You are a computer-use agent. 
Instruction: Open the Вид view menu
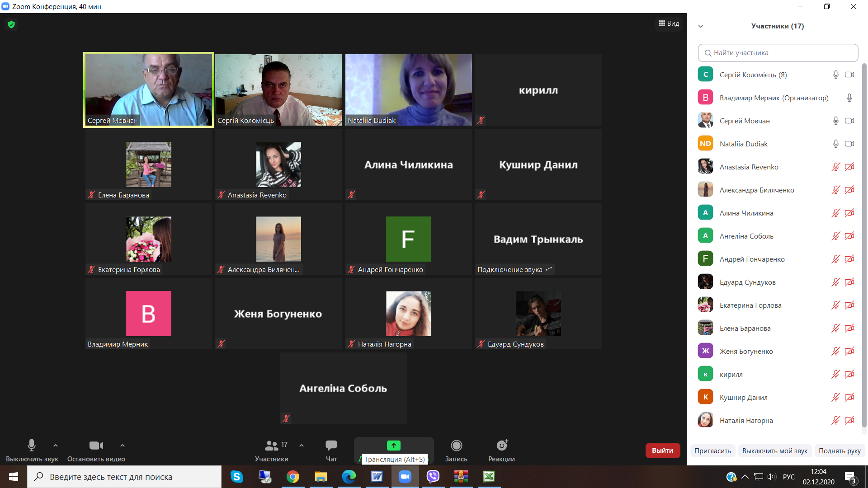coord(669,23)
